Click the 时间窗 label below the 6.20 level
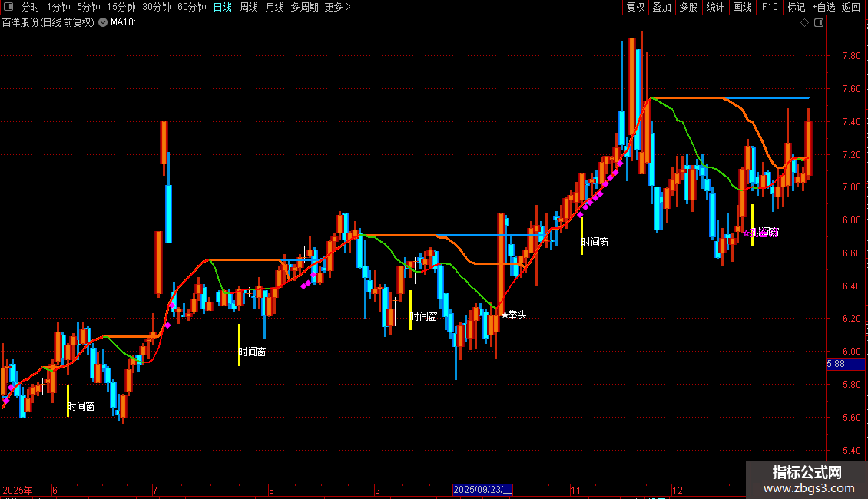 click(253, 352)
